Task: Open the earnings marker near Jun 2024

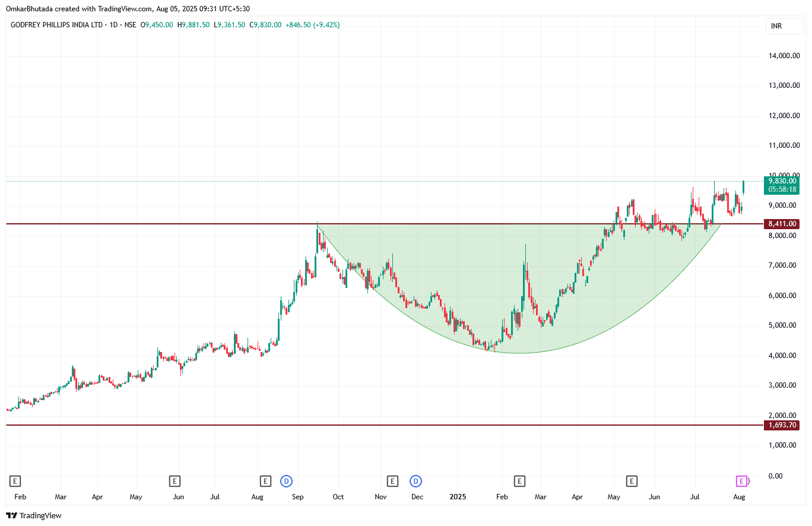Action: point(174,481)
